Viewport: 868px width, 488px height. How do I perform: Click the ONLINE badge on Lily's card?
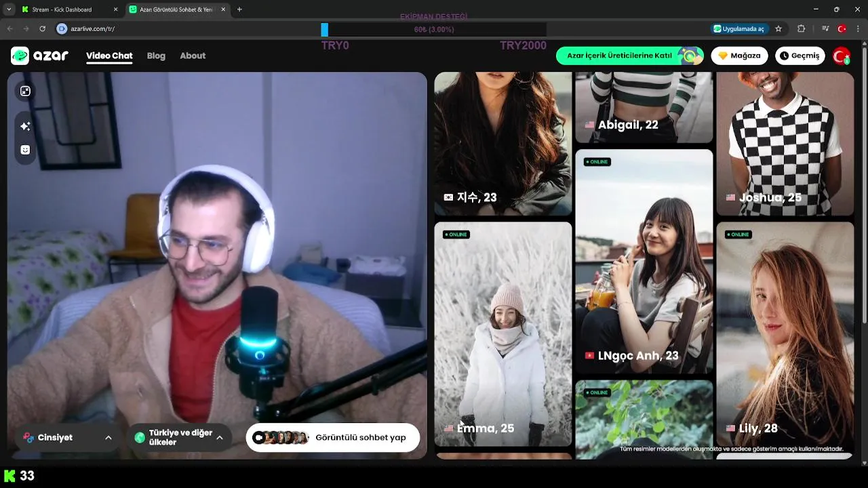click(x=738, y=235)
